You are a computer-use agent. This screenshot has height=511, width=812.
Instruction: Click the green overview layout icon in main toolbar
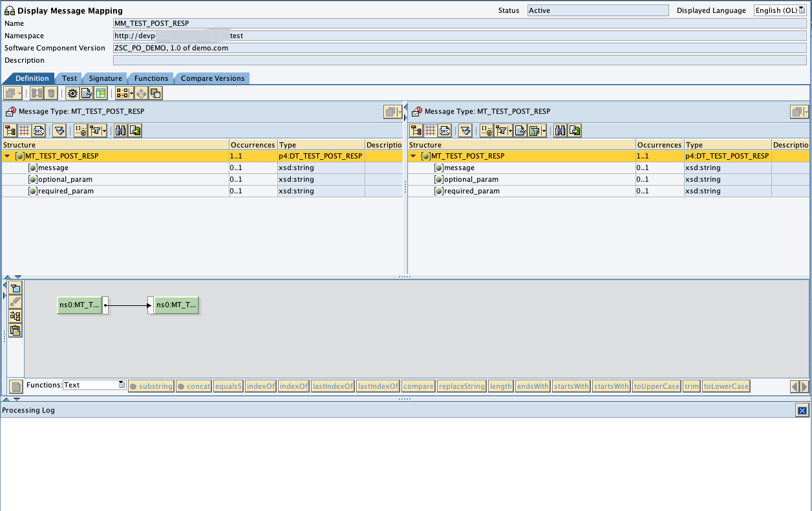101,93
